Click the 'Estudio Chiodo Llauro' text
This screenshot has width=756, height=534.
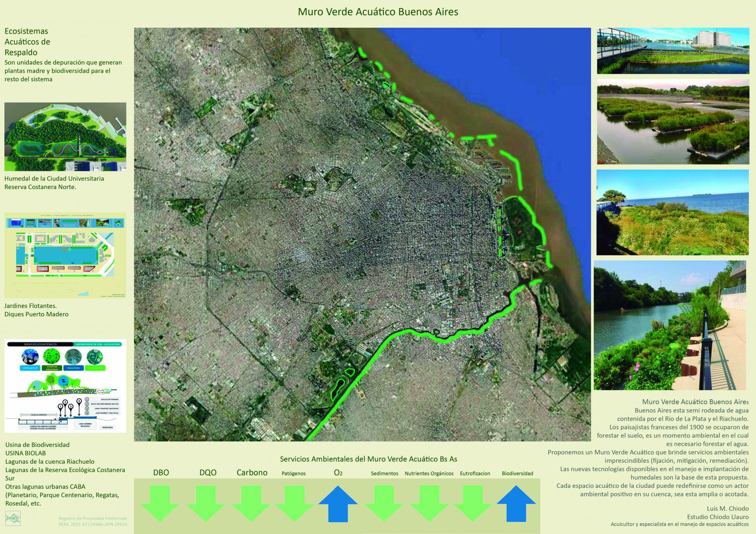718,517
